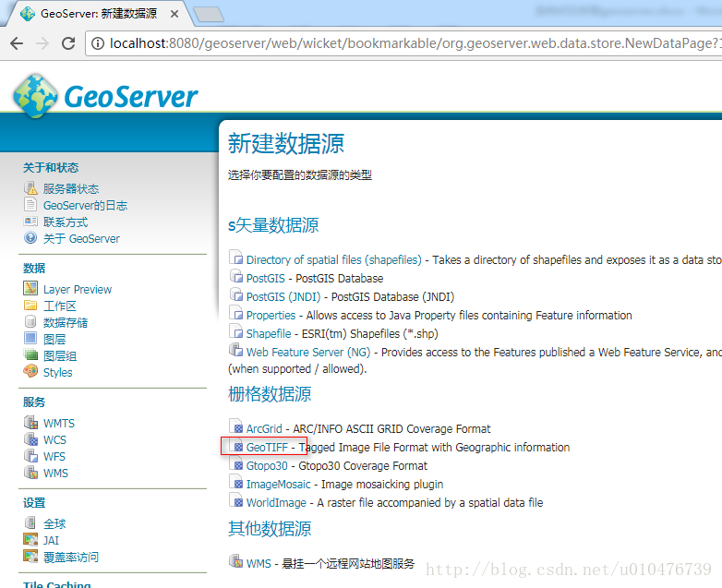
Task: Open 图层组 sidebar entry
Action: pyautogui.click(x=60, y=356)
